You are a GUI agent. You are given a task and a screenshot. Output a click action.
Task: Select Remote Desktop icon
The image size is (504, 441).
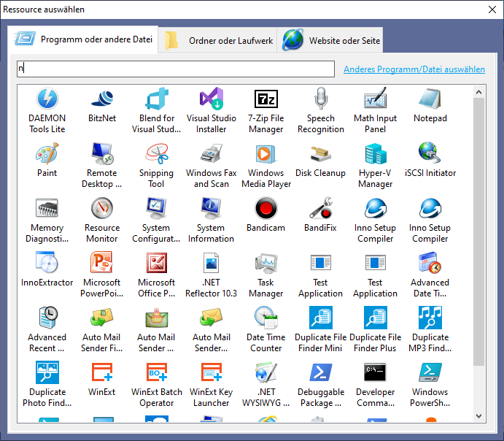102,153
